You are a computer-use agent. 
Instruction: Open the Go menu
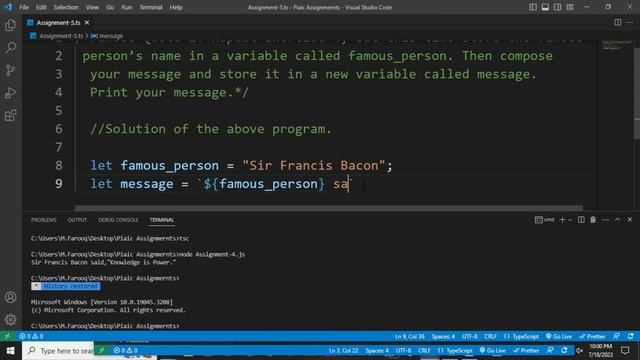[x=110, y=7]
